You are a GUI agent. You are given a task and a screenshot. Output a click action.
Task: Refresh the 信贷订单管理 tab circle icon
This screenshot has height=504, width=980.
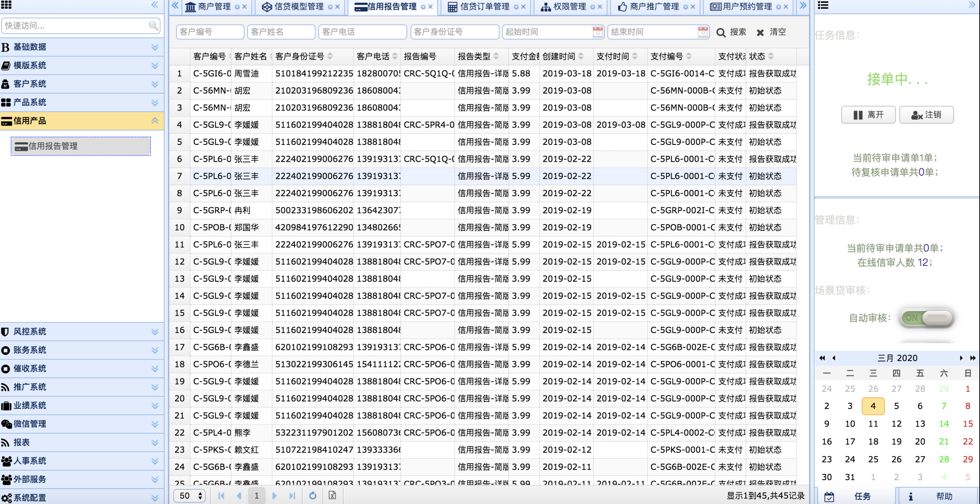pos(516,7)
